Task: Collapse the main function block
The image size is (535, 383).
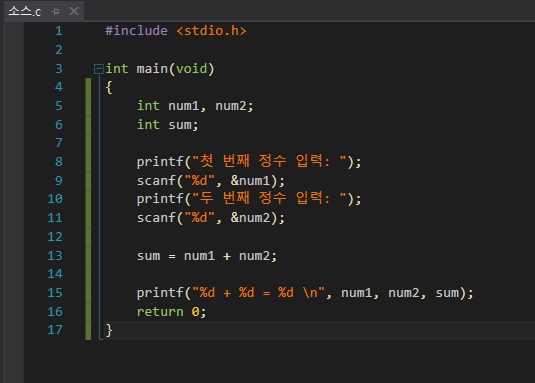Action: pyautogui.click(x=99, y=69)
